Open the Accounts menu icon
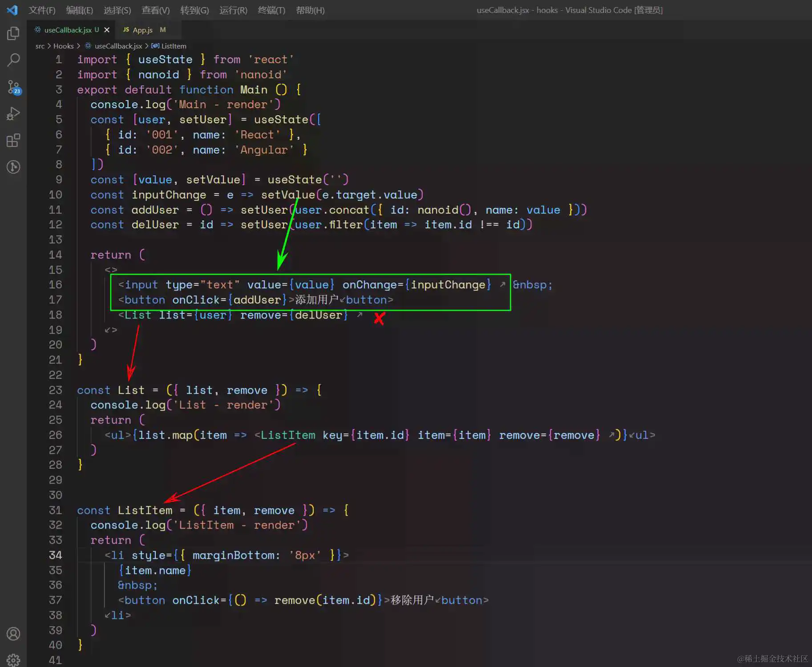 [x=13, y=634]
